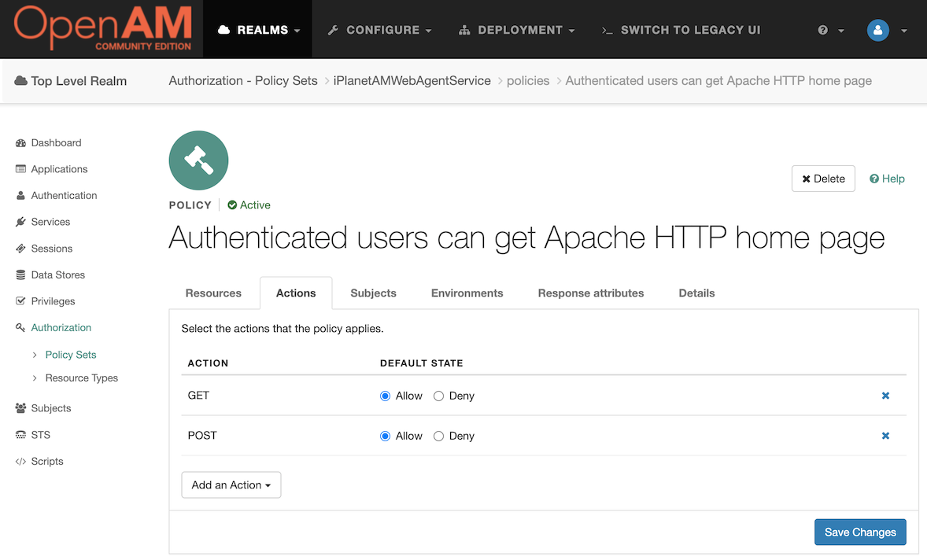The width and height of the screenshot is (927, 560).
Task: Expand the Deployment dropdown menu
Action: 517,30
